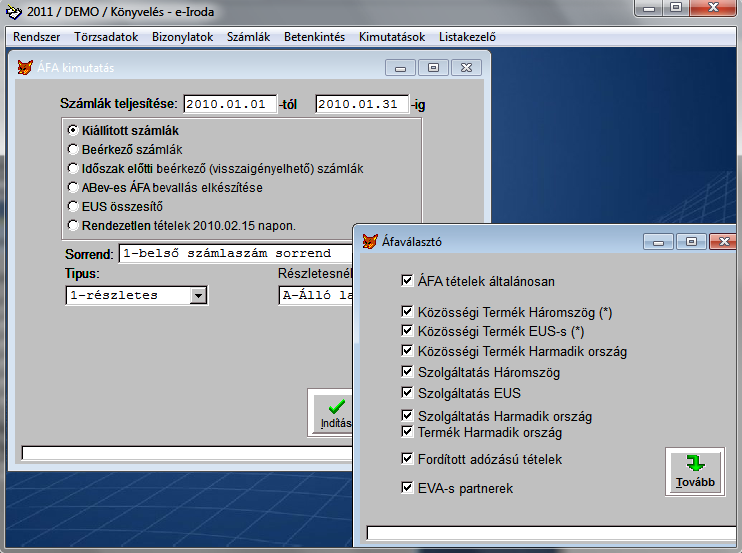Image resolution: width=742 pixels, height=553 pixels.
Task: Click the fox icon in ÁFA kimutatás title bar
Action: [x=25, y=68]
